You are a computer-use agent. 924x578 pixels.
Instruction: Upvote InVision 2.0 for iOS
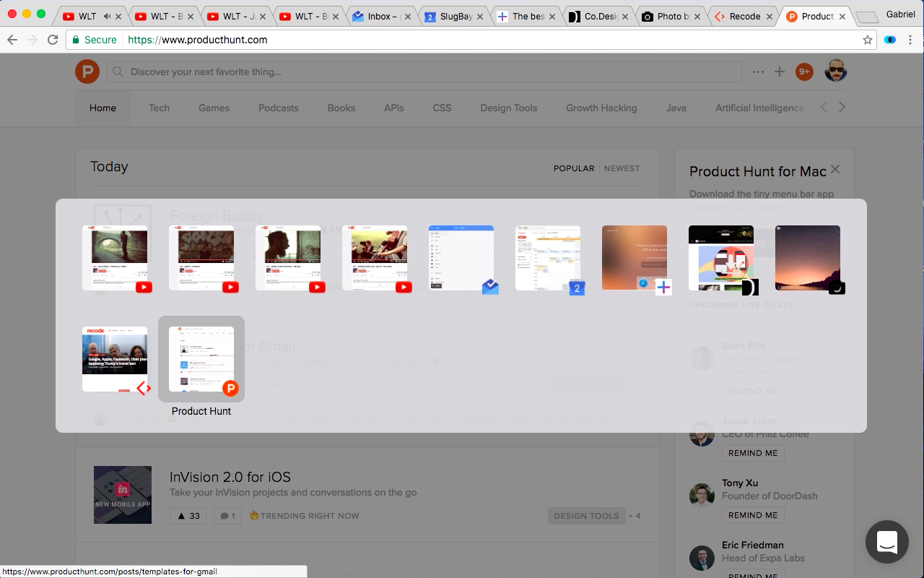[x=188, y=516]
